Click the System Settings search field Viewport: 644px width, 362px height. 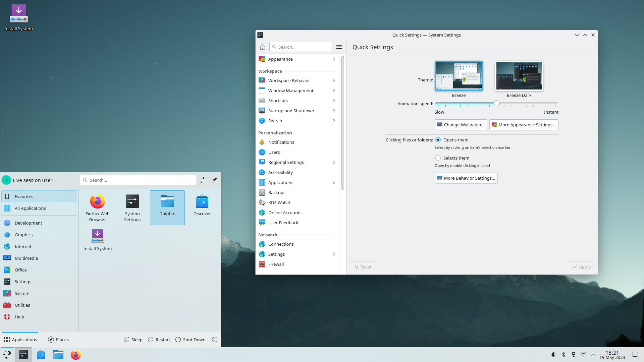tap(301, 47)
